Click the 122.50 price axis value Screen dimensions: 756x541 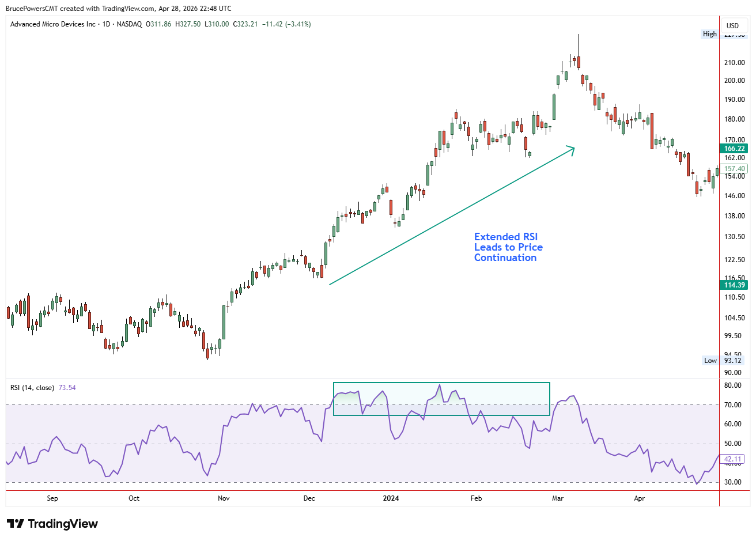(x=735, y=260)
